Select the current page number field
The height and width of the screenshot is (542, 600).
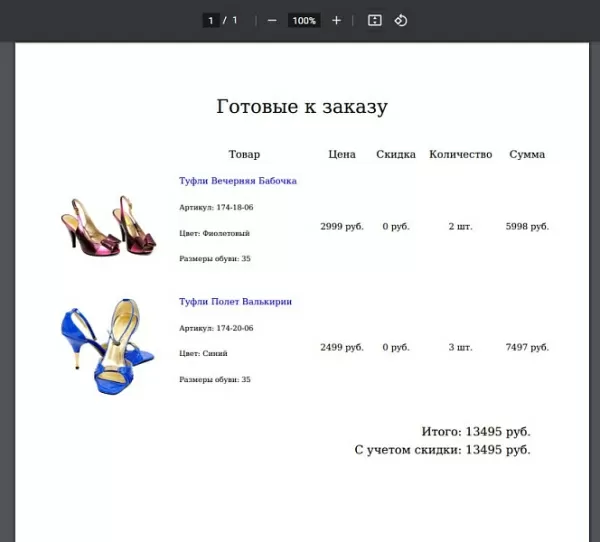[x=211, y=20]
